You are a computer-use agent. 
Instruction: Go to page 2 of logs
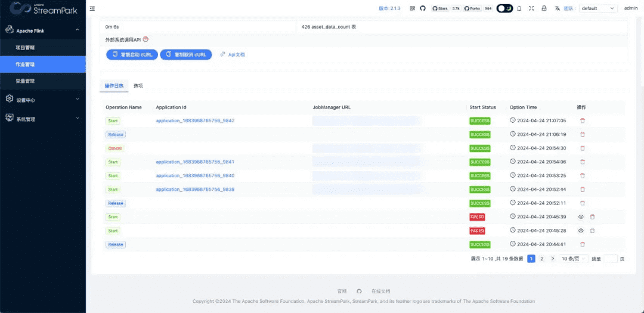click(541, 259)
